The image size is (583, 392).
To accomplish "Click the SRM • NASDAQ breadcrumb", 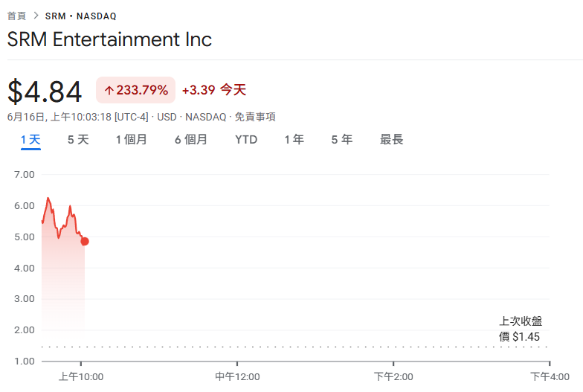I will pos(80,16).
